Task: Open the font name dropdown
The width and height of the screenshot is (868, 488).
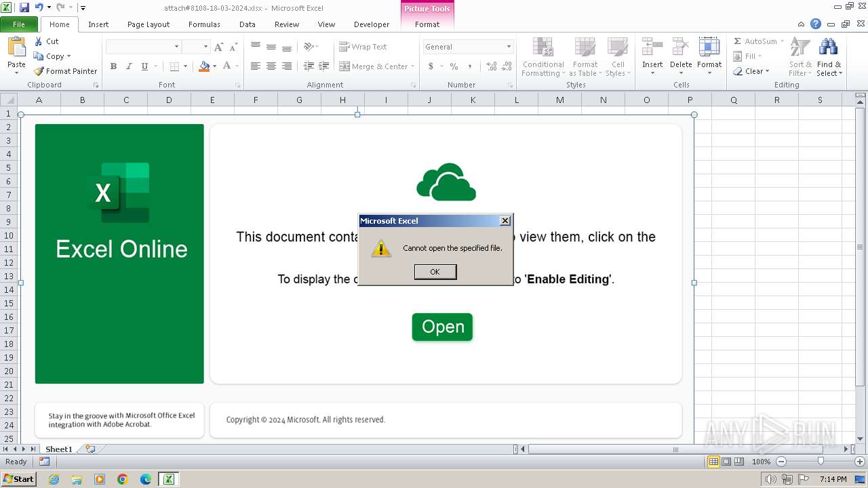Action: 177,47
